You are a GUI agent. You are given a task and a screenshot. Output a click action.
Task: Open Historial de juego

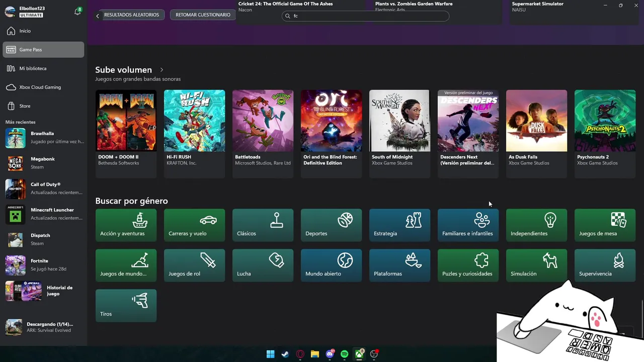[44, 291]
